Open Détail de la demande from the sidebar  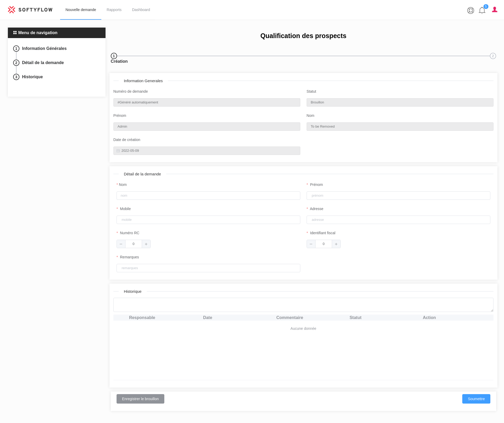(43, 62)
